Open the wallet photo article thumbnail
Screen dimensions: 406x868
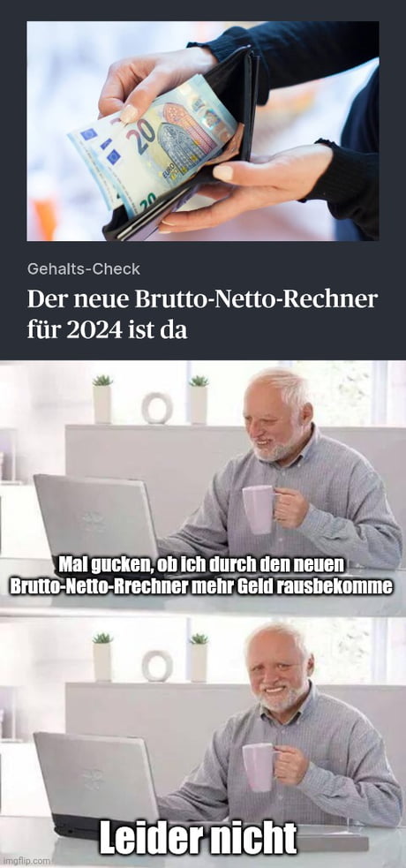203,131
